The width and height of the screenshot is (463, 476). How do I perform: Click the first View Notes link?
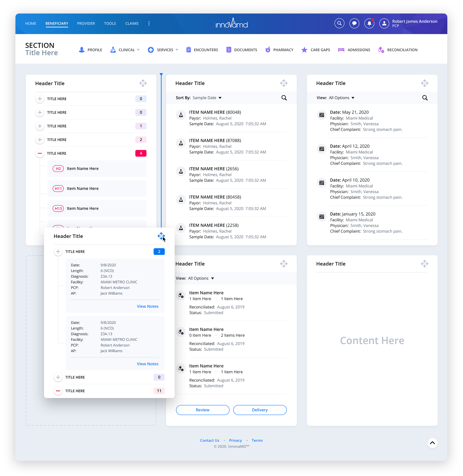(147, 306)
